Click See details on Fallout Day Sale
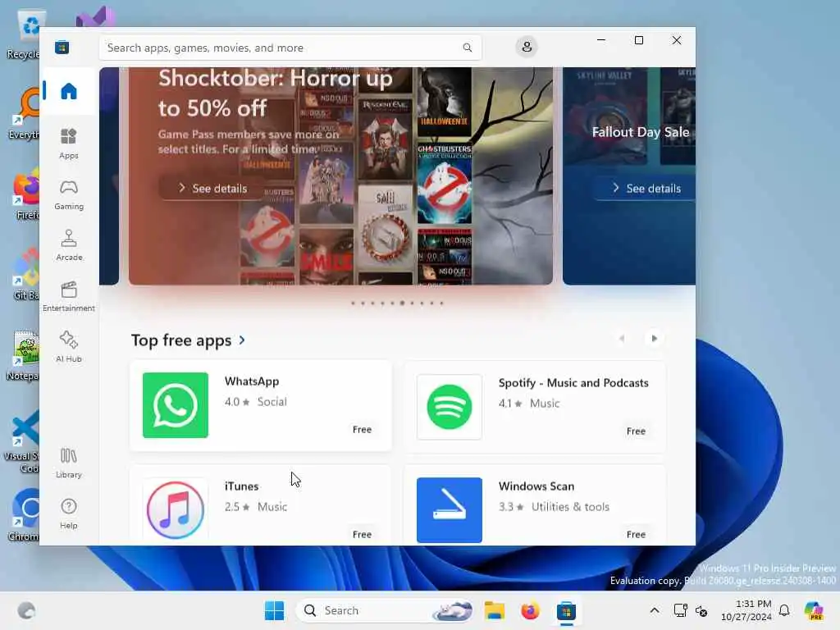840x630 pixels. pos(646,188)
